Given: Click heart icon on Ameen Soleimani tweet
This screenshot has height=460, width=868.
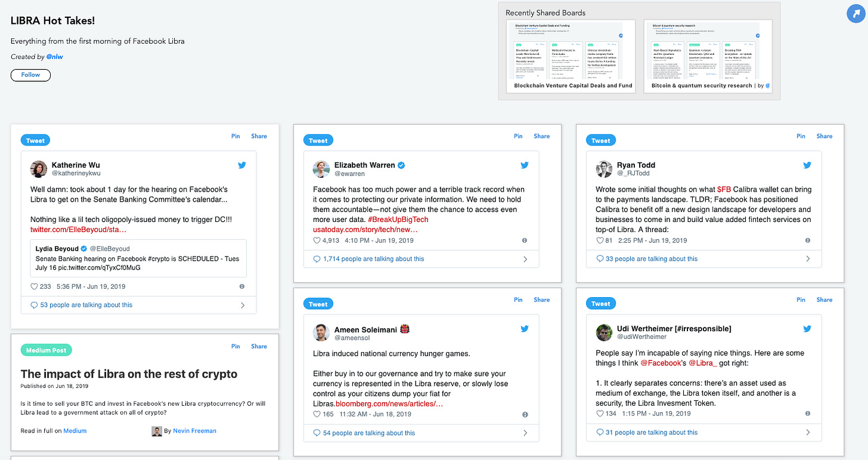Looking at the screenshot, I should coord(317,414).
